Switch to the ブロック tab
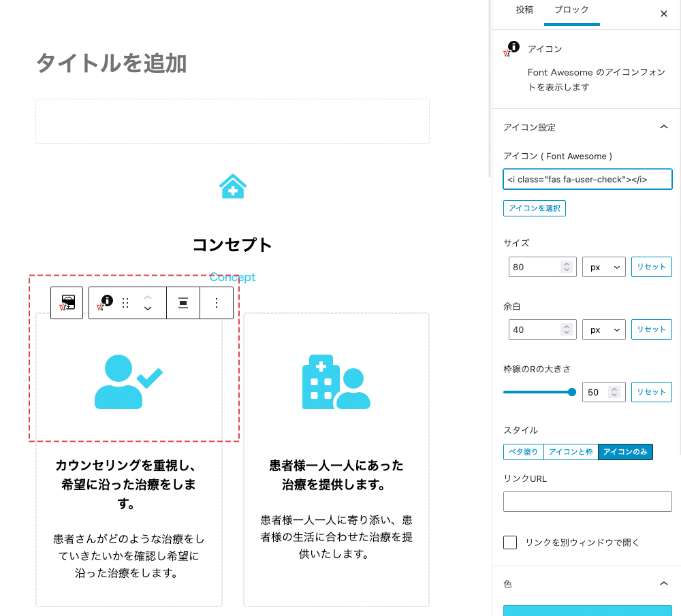The height and width of the screenshot is (616, 681). point(571,10)
